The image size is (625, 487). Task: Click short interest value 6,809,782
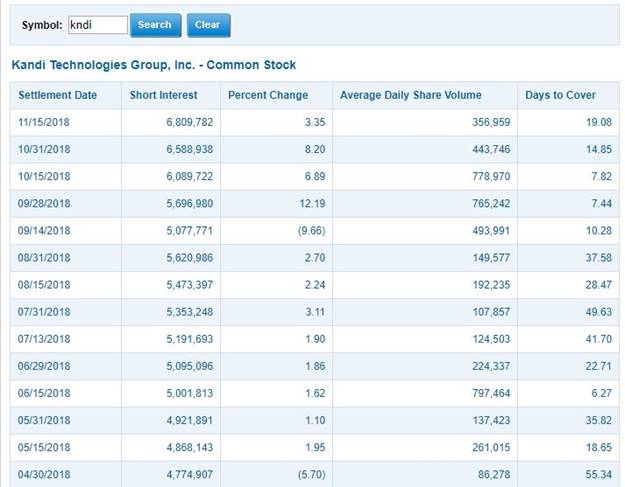tap(190, 122)
